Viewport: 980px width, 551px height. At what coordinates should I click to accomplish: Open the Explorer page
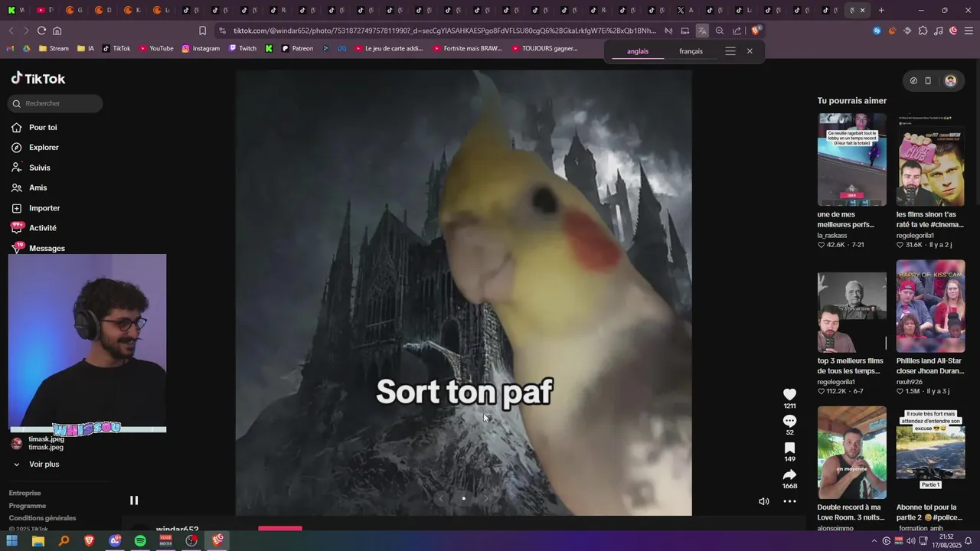(35, 148)
